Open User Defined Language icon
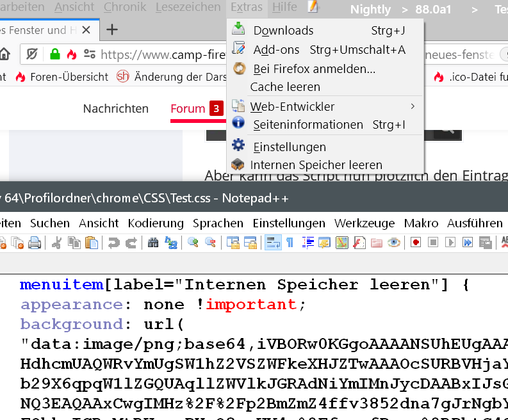508x420 pixels. [x=324, y=243]
